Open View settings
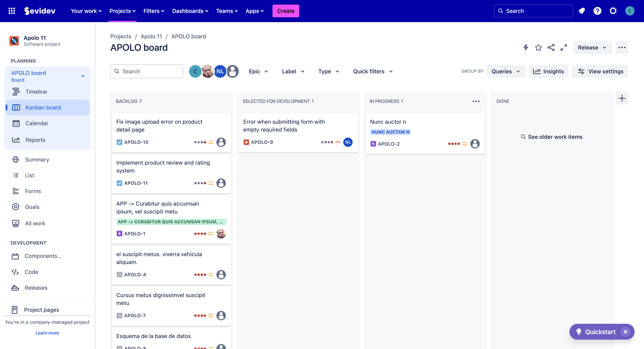 point(600,71)
